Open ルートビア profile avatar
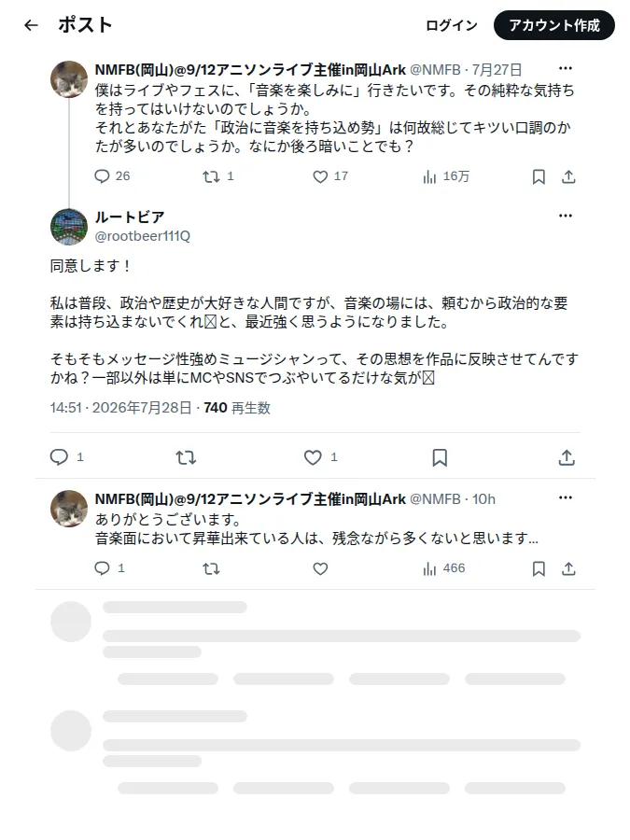 69,227
